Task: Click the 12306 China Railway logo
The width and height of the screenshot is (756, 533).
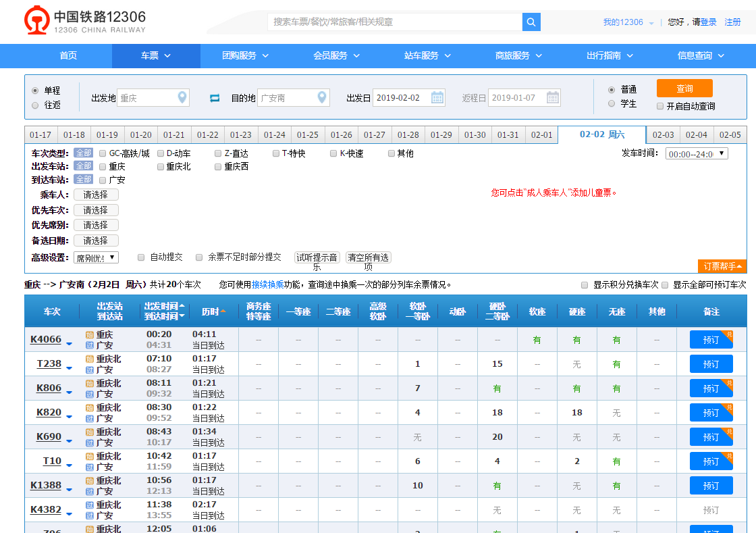Action: click(x=85, y=21)
